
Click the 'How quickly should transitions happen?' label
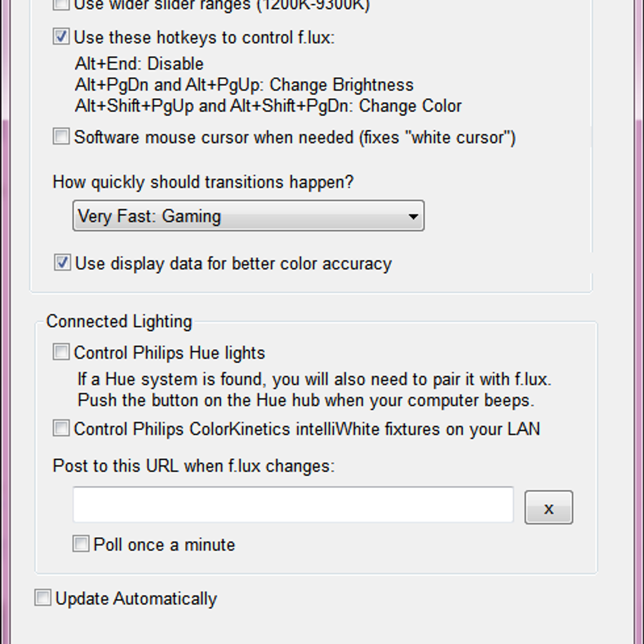203,182
